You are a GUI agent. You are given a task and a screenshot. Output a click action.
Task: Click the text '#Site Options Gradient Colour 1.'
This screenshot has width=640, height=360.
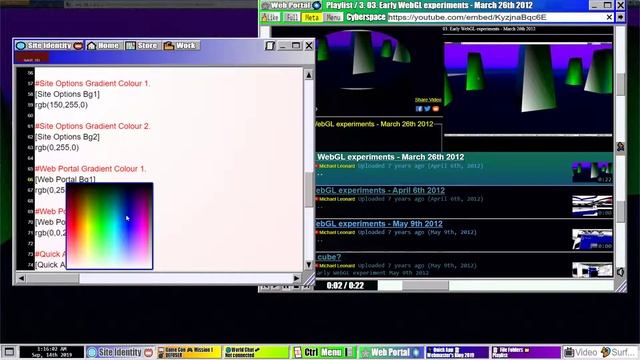click(x=93, y=83)
